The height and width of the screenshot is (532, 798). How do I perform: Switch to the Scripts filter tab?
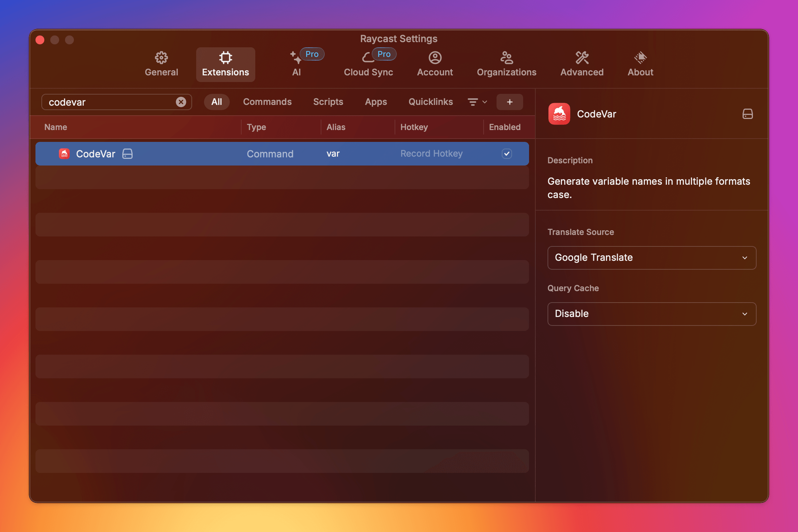(328, 102)
